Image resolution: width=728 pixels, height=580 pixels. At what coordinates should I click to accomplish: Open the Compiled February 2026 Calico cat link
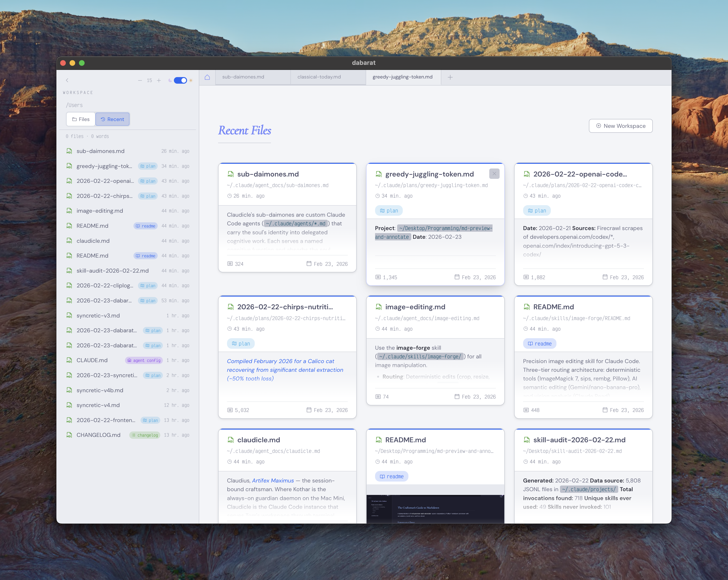point(285,369)
